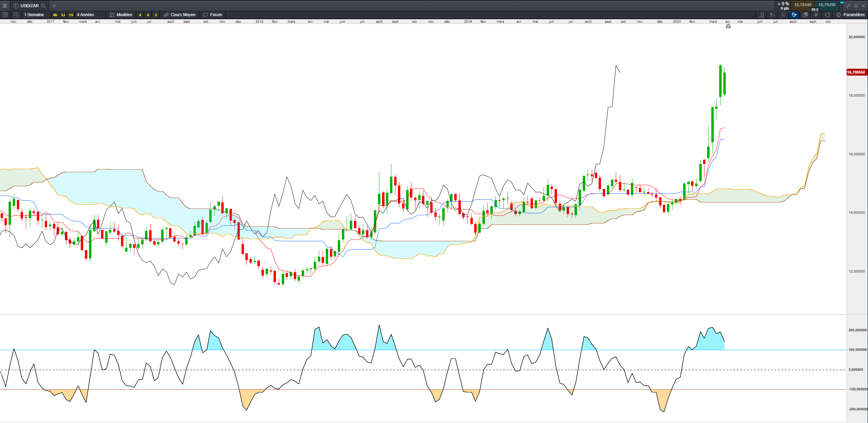Click the time axis position marker

click(728, 26)
